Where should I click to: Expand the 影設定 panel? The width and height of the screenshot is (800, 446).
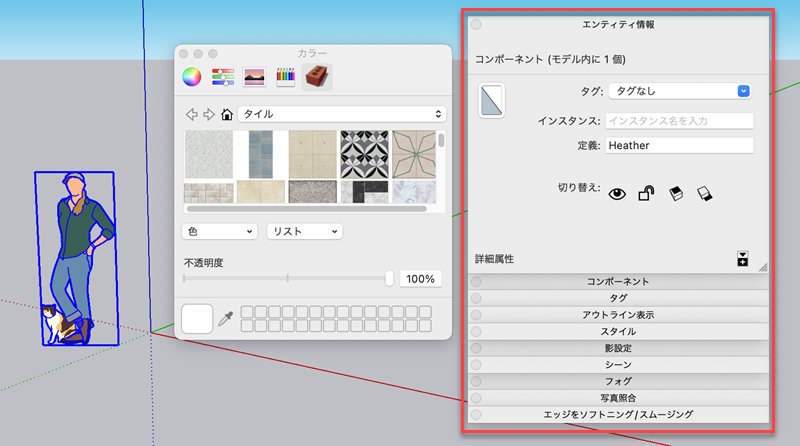coord(617,348)
